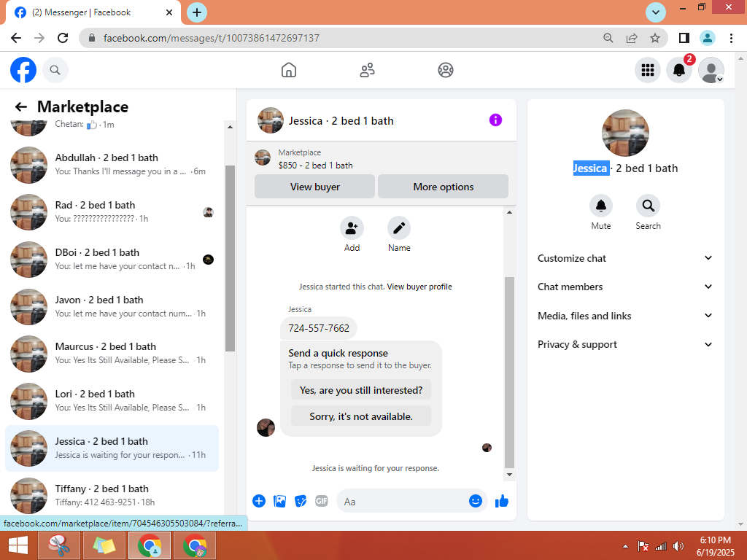This screenshot has width=747, height=560.
Task: Click chat scroll down arrow
Action: pyautogui.click(x=509, y=474)
